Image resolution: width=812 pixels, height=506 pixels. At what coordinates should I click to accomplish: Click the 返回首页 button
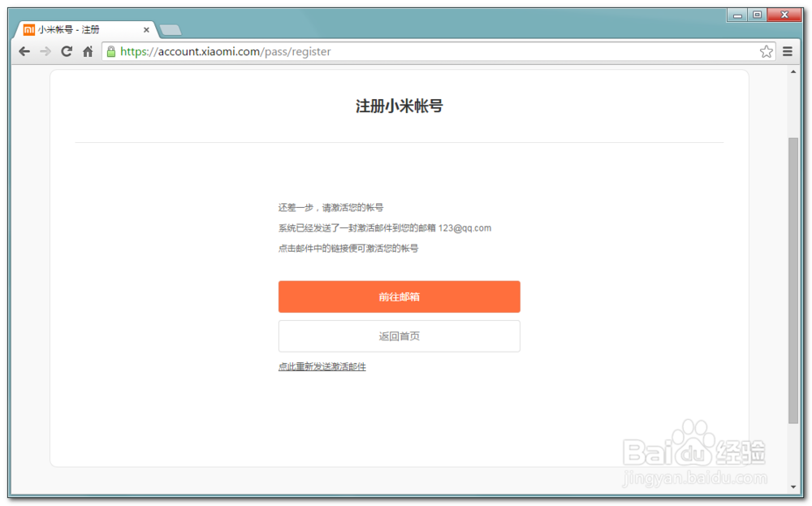[x=400, y=335]
